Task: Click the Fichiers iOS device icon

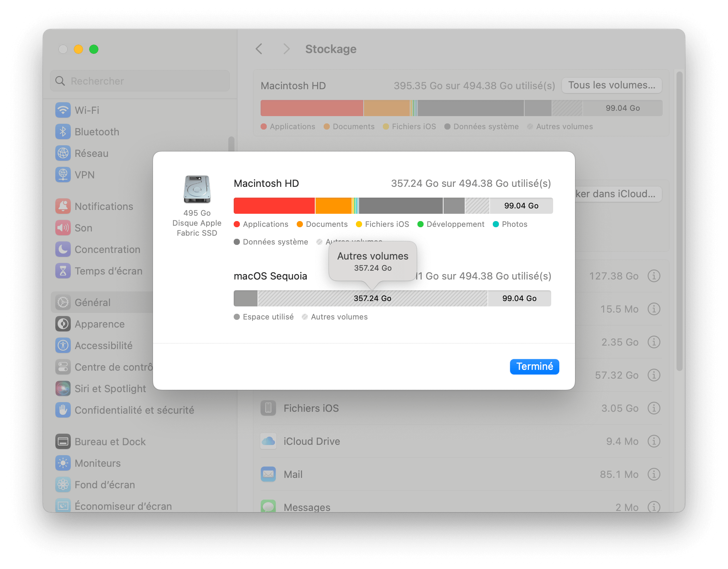Action: (268, 408)
